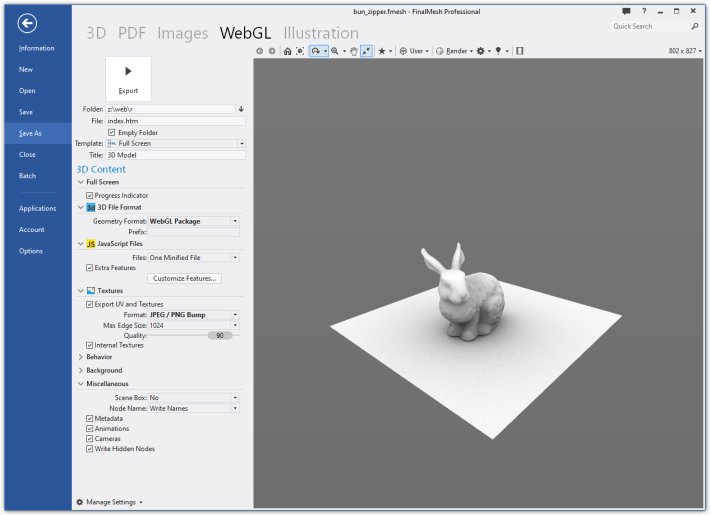Adjust the Quality slider
The height and width of the screenshot is (515, 710).
[220, 336]
